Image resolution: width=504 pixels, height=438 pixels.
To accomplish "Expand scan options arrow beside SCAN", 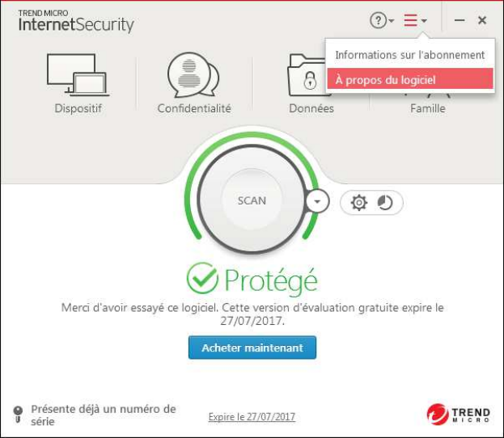I will click(317, 201).
